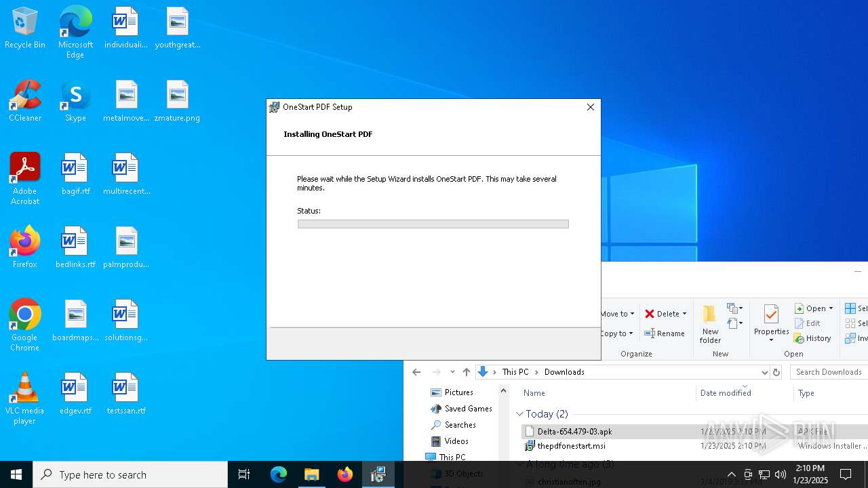The width and height of the screenshot is (868, 488).
Task: Select the solutionsg Word document on desktop
Action: point(126,321)
